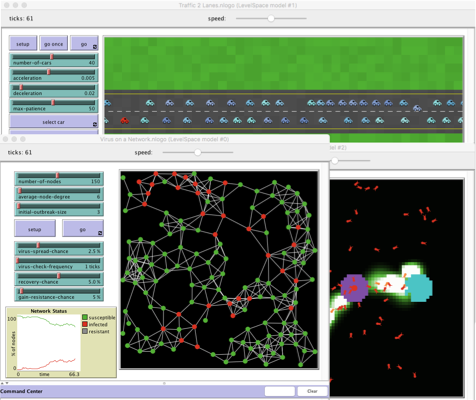Viewport: 476px width, 400px height.
Task: Click the gray resistant legend square
Action: coord(85,331)
